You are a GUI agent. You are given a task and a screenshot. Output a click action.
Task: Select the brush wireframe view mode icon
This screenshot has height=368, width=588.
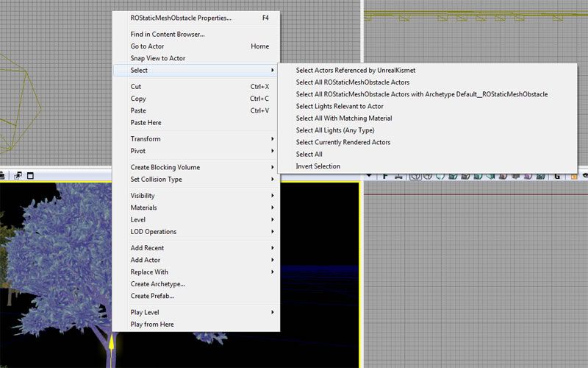pyautogui.click(x=416, y=176)
